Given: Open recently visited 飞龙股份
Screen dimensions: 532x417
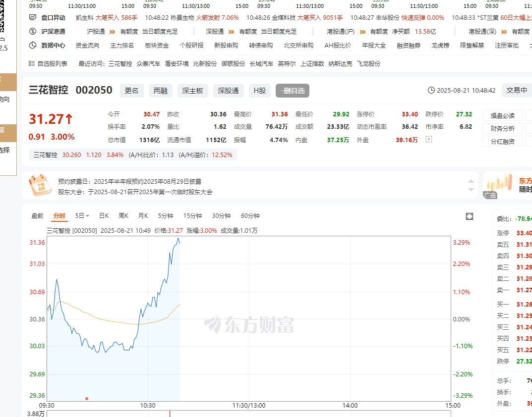Looking at the screenshot, I should coord(368,63).
